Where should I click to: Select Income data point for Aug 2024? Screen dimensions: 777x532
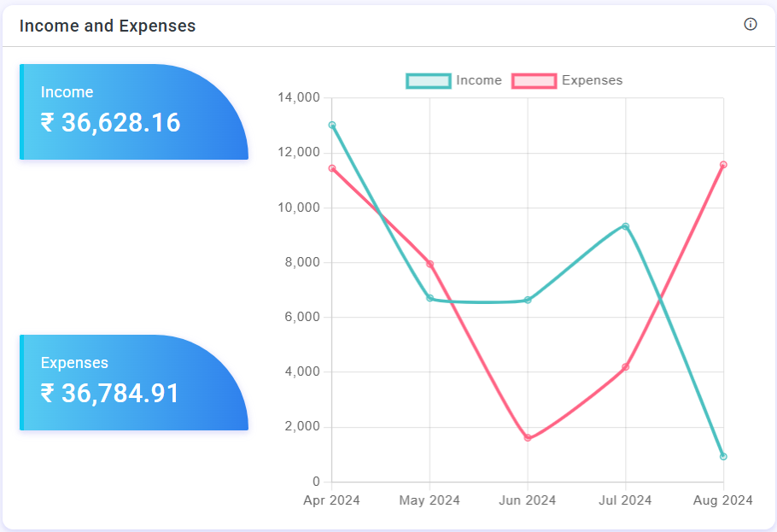tap(723, 457)
